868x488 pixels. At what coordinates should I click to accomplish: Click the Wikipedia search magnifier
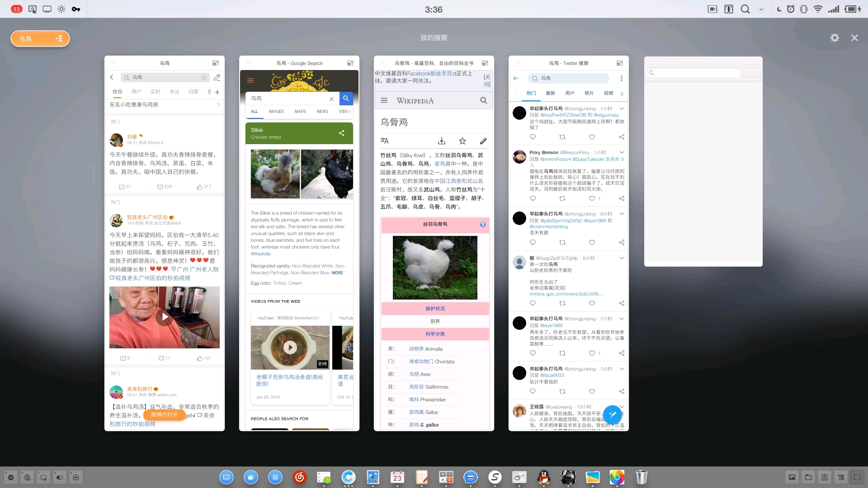tap(484, 101)
